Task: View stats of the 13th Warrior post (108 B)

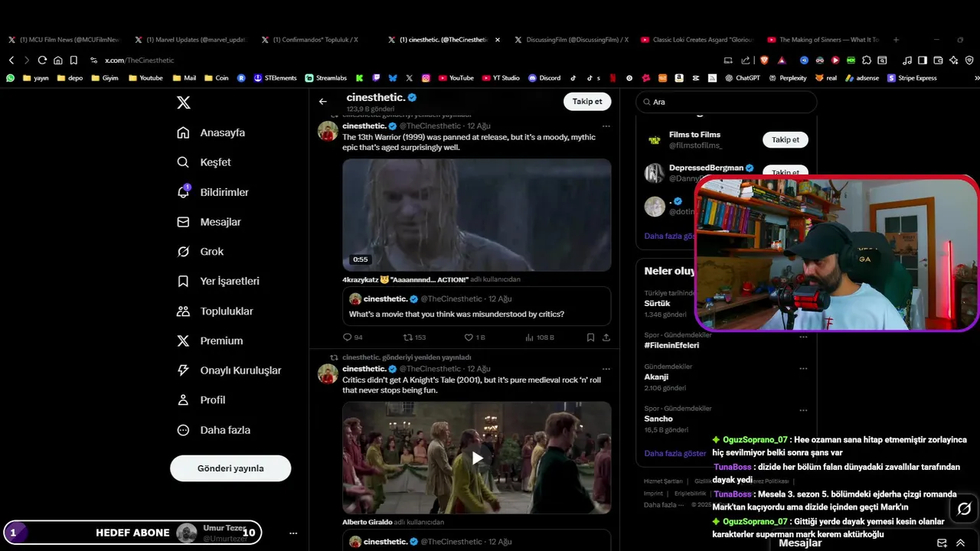Action: point(540,337)
